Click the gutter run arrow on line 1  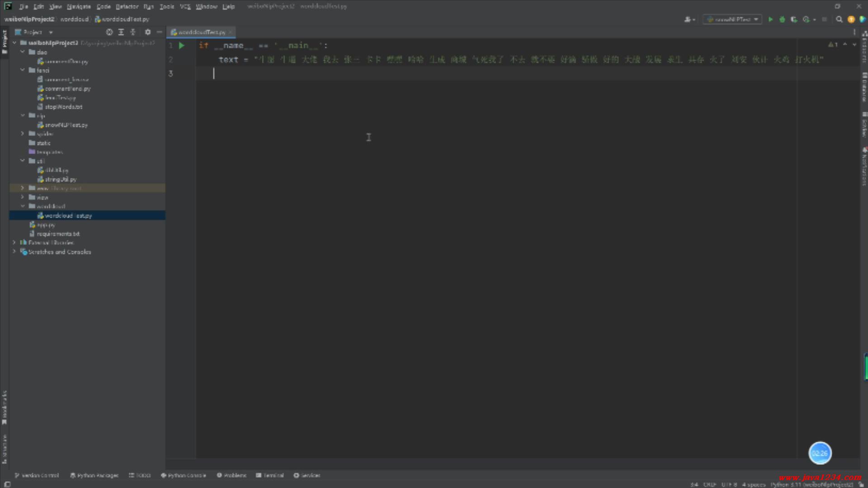click(x=181, y=46)
